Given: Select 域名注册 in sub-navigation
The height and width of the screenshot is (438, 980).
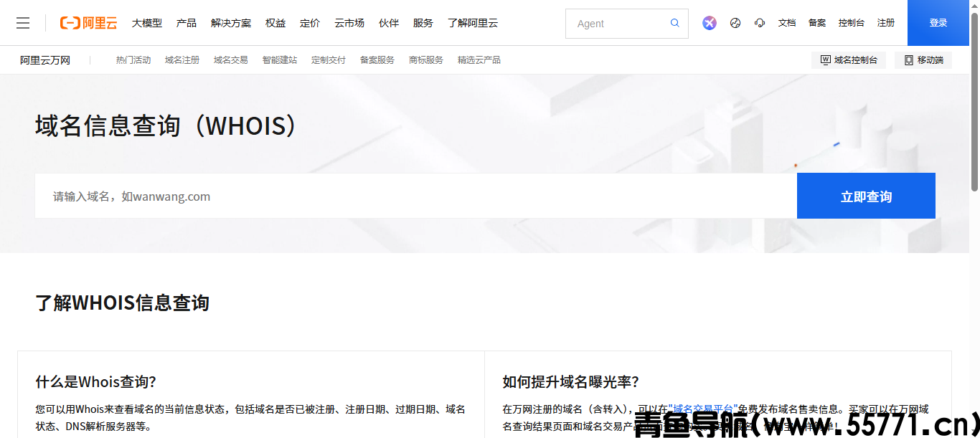Looking at the screenshot, I should 182,60.
